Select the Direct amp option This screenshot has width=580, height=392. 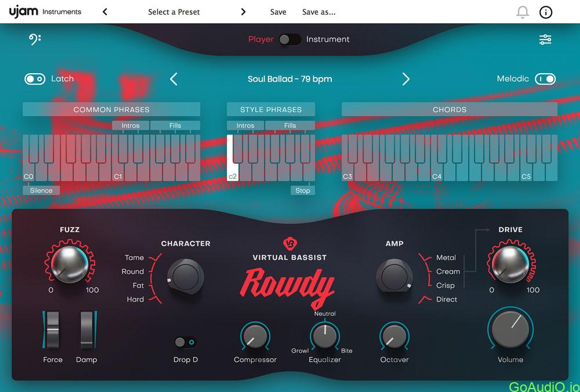point(447,300)
